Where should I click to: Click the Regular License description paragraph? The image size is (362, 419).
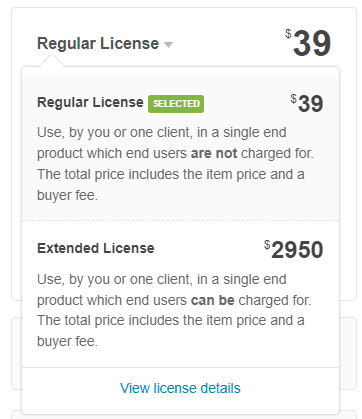click(x=175, y=164)
